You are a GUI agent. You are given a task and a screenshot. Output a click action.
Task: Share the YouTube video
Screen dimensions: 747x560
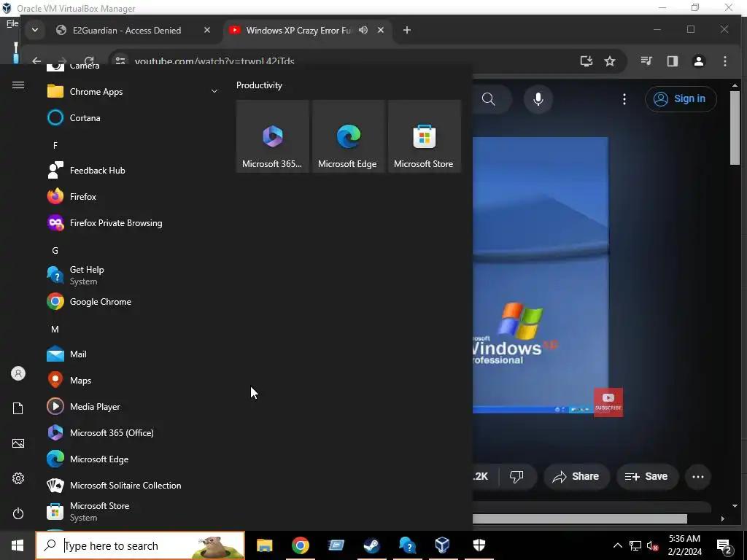click(576, 476)
